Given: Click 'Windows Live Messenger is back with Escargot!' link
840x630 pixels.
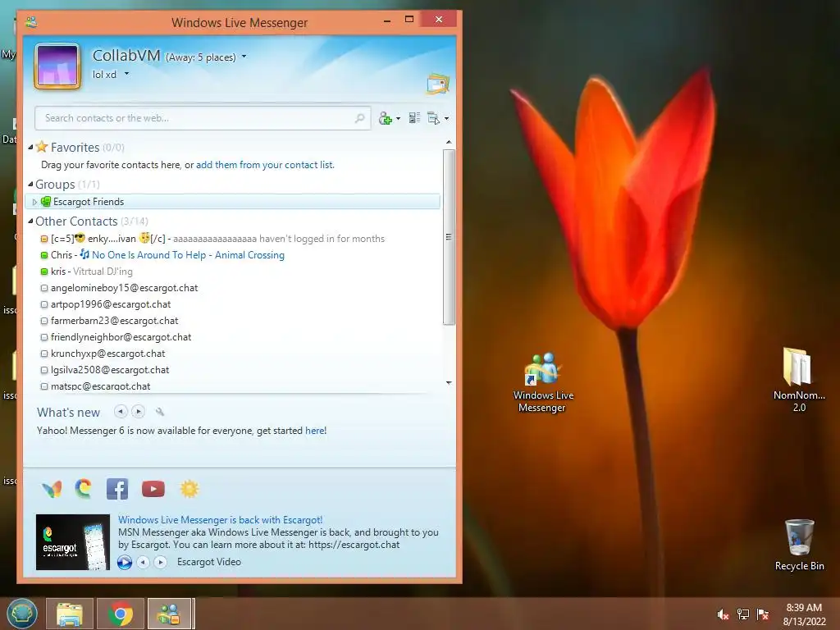Looking at the screenshot, I should coord(220,519).
